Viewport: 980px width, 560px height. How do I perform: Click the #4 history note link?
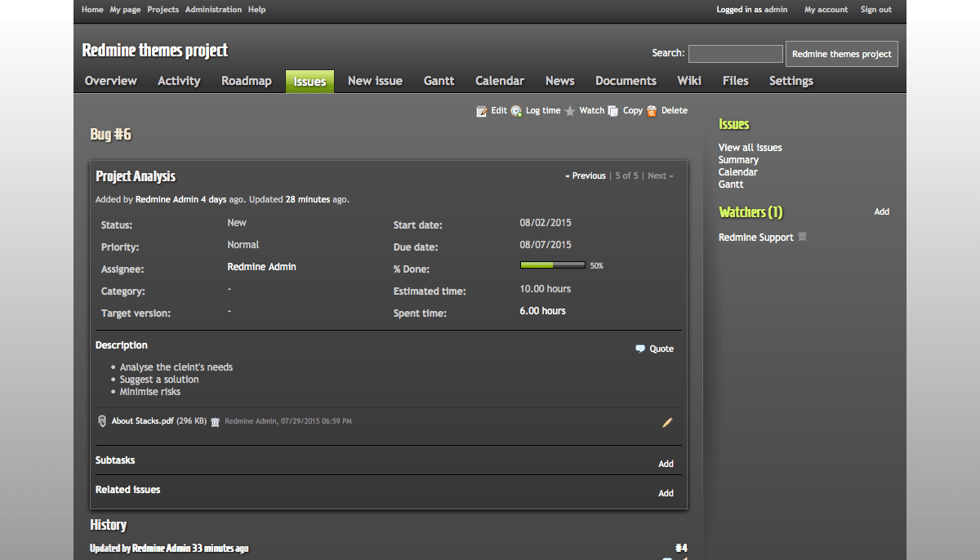pyautogui.click(x=681, y=548)
